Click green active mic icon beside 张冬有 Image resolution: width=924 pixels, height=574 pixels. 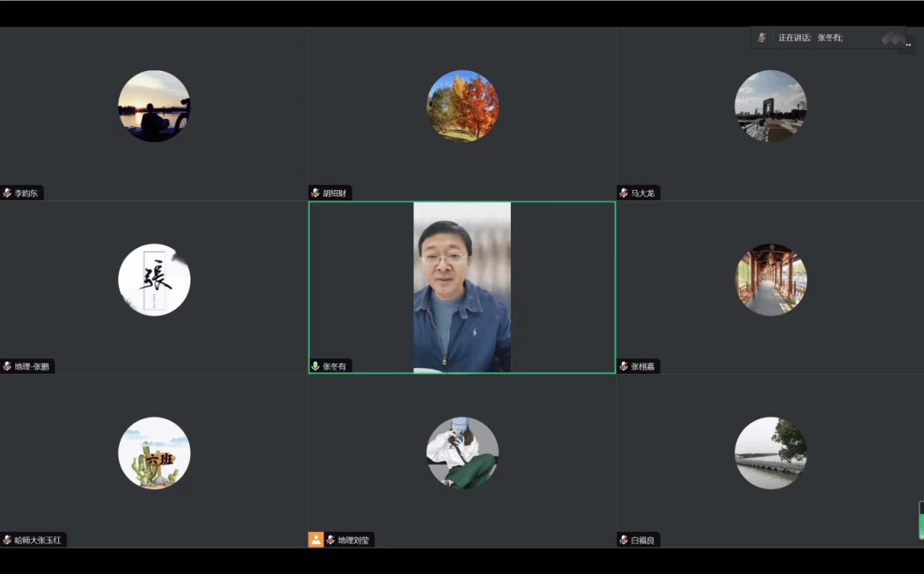point(315,366)
